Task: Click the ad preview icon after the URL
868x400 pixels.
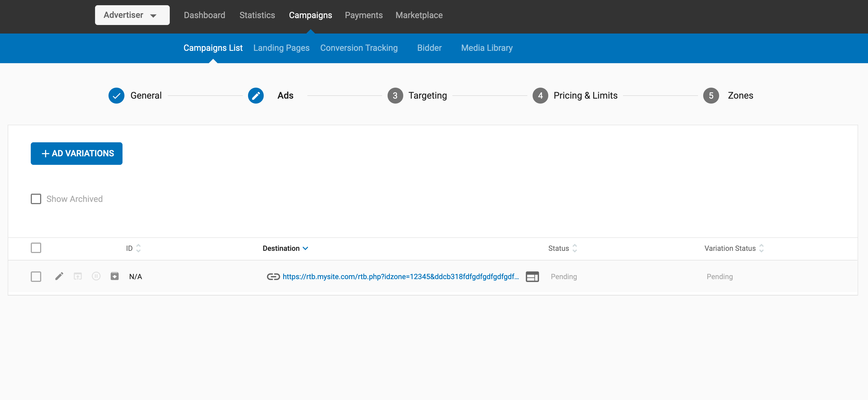Action: pyautogui.click(x=532, y=277)
